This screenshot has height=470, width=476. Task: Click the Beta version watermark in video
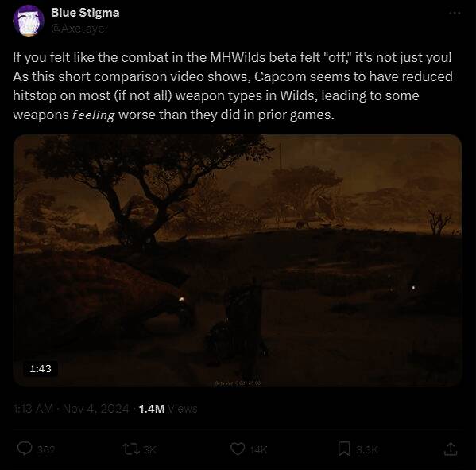click(238, 383)
